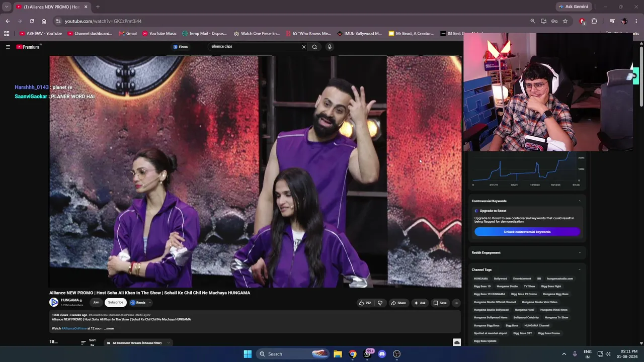The height and width of the screenshot is (362, 644).
Task: Select the 'Bigg Boss OTT' channel tag
Action: pyautogui.click(x=522, y=333)
